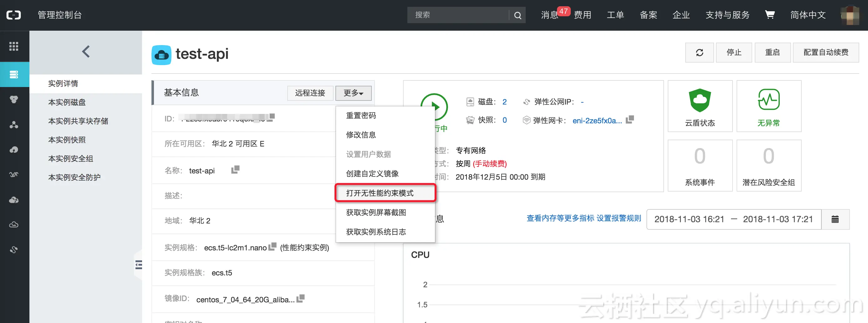Viewport: 868px width, 323px height.
Task: Click the back arrow in sidebar
Action: pos(86,52)
